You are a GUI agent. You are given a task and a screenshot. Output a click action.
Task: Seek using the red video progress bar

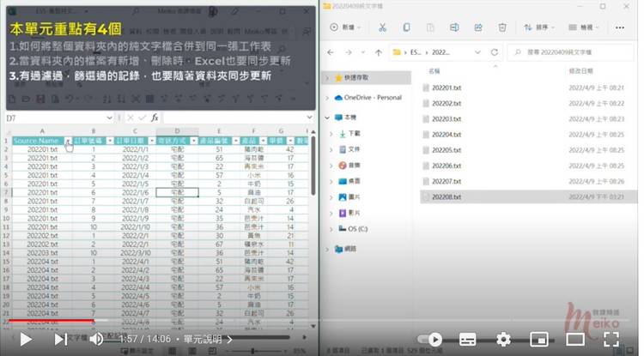click(x=51, y=321)
